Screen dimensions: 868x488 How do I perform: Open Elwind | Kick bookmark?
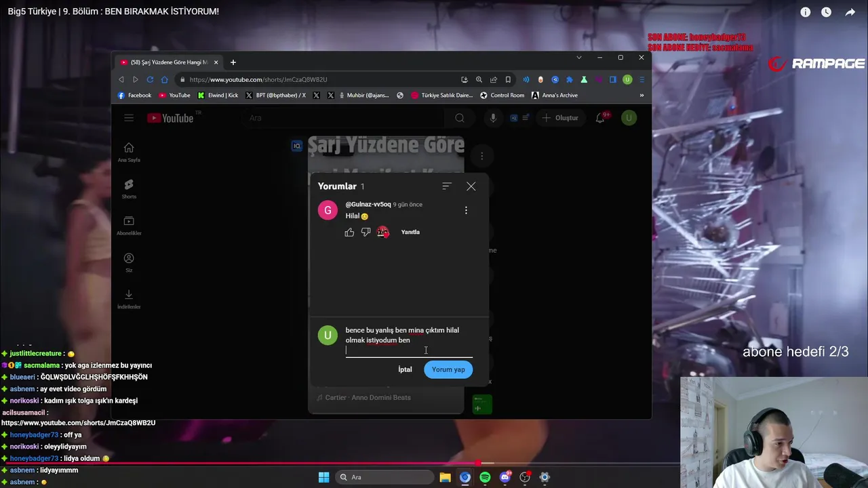point(218,96)
